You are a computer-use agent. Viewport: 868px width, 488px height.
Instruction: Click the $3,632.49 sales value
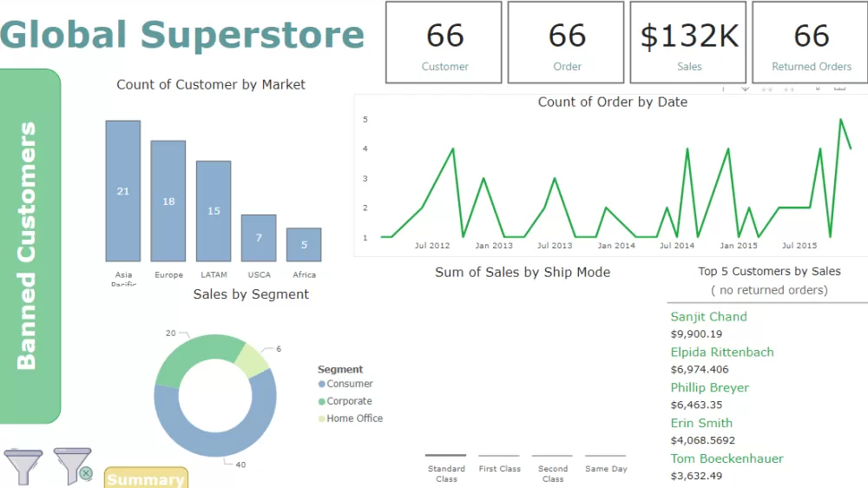click(696, 476)
